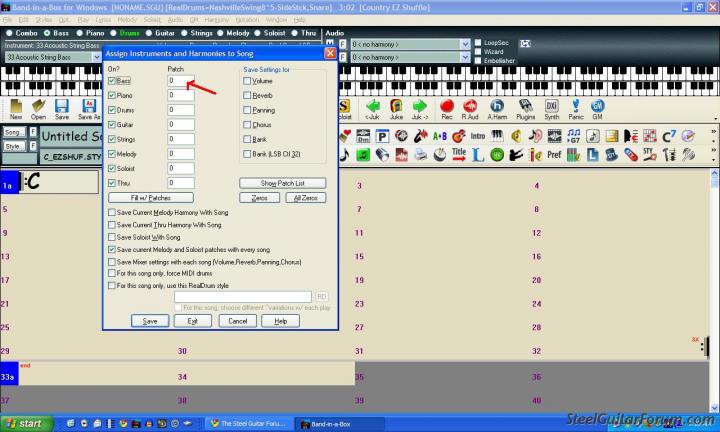Open the Help menu
Viewport: 720px width, 432px height.
300,20
